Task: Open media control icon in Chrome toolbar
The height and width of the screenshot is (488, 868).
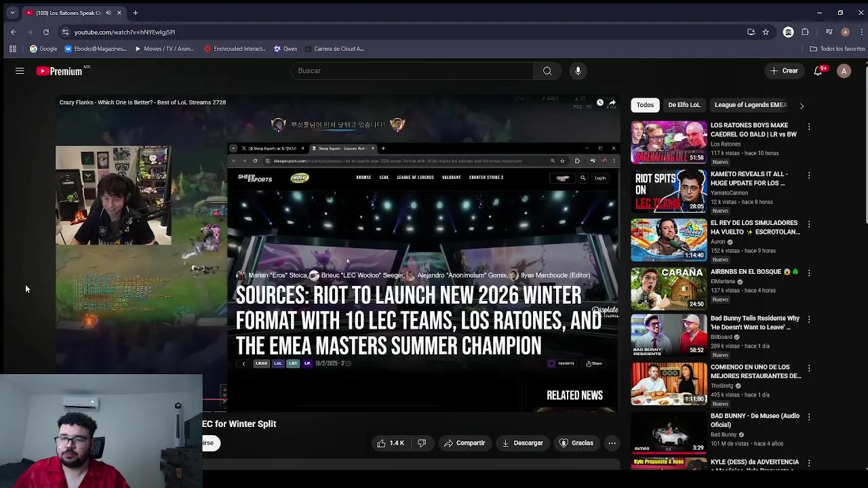Action: 829,32
